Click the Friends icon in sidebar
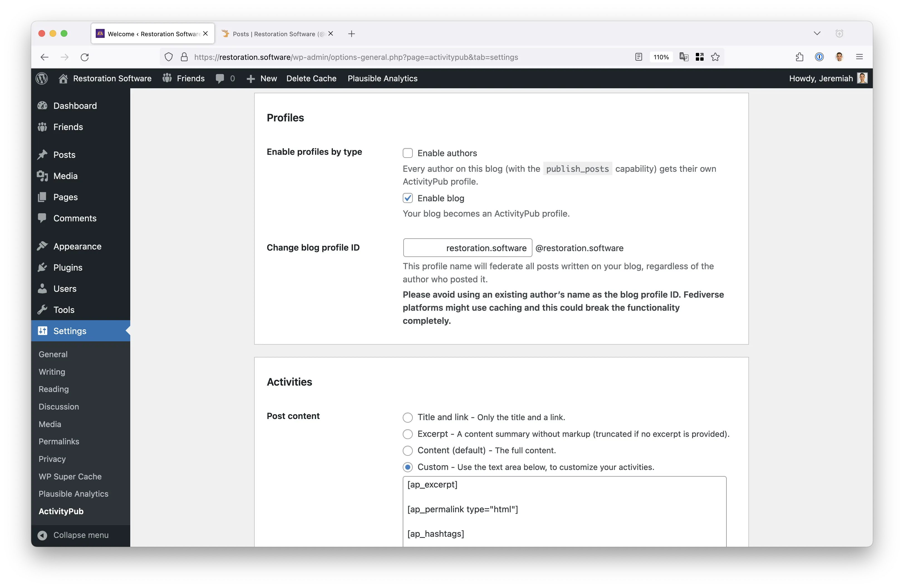904x588 pixels. (x=43, y=127)
